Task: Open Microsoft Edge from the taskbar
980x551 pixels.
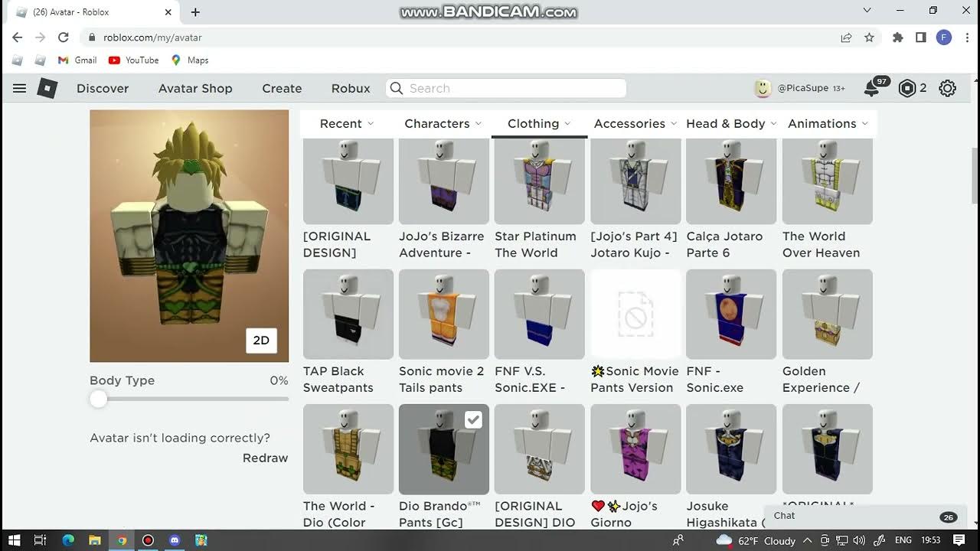Action: tap(68, 540)
